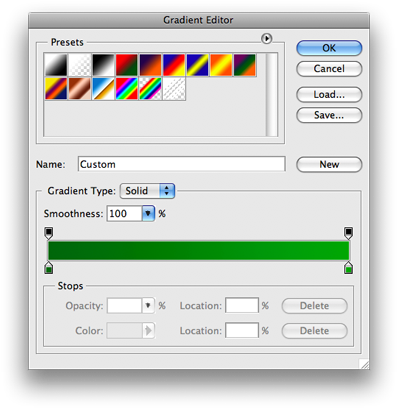
Task: Click the Smoothness value field
Action: 125,214
